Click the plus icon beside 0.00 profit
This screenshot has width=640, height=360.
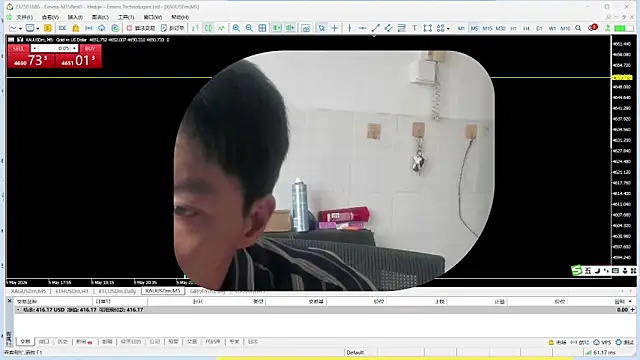(x=633, y=310)
